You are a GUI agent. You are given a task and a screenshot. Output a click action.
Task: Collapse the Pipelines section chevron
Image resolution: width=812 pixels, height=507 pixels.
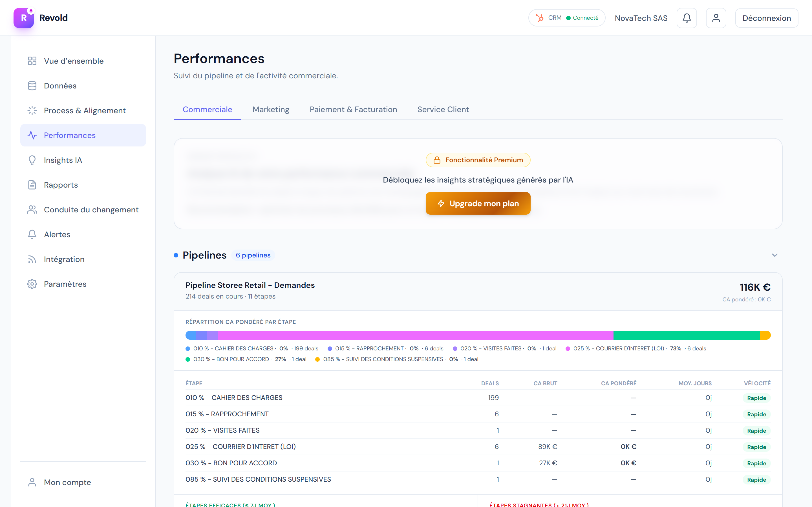point(775,255)
